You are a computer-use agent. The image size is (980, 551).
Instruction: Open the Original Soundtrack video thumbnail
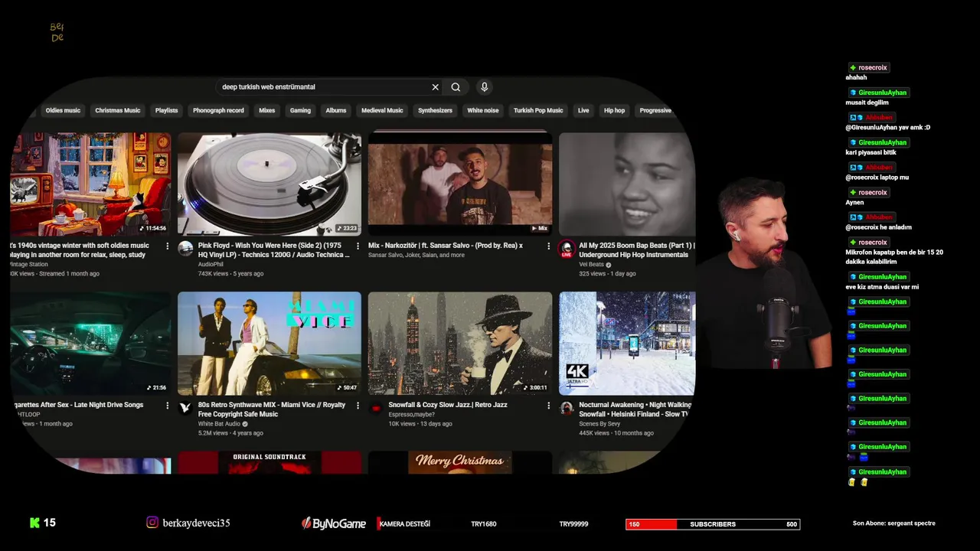269,462
